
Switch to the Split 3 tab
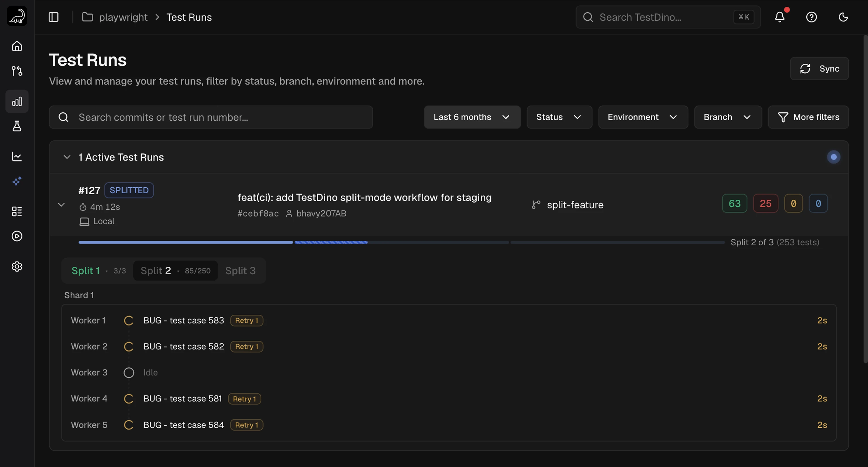point(240,271)
